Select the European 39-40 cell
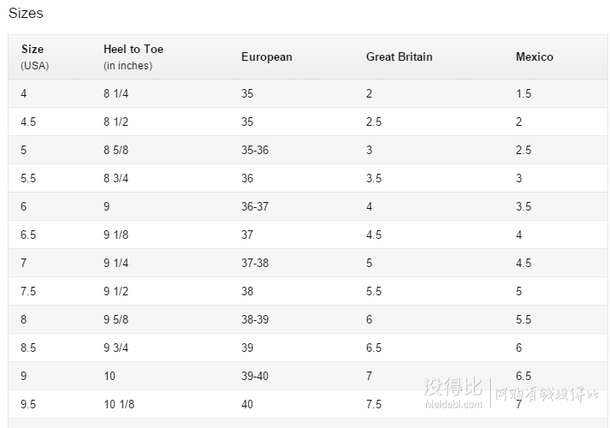 click(x=255, y=376)
